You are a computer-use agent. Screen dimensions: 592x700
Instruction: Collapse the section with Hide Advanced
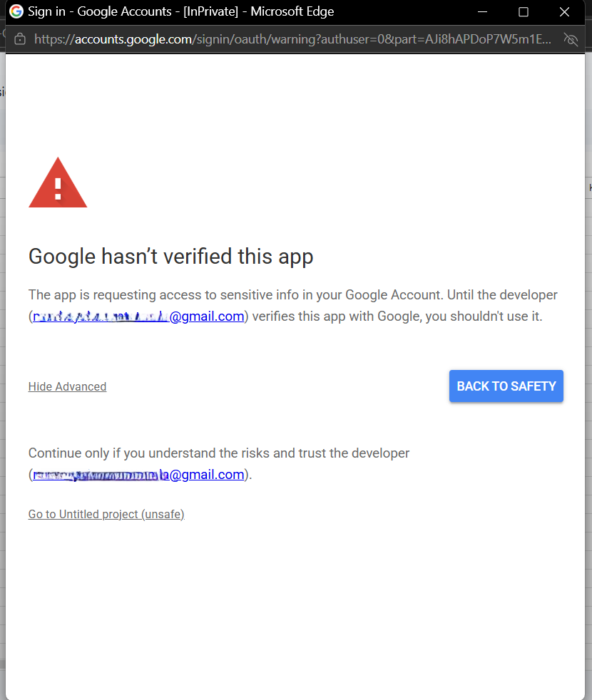(x=67, y=386)
